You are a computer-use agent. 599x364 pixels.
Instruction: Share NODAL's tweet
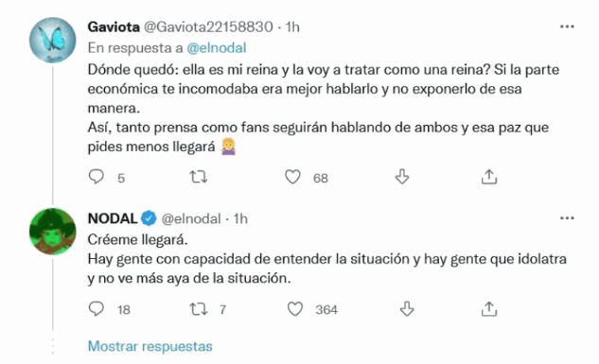489,308
